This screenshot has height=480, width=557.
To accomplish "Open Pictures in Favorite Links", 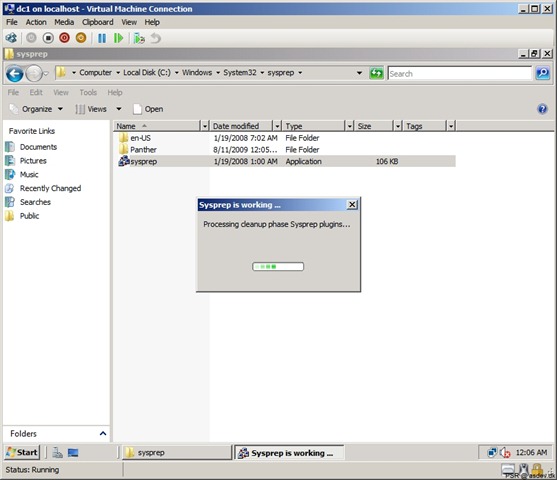I will 33,161.
